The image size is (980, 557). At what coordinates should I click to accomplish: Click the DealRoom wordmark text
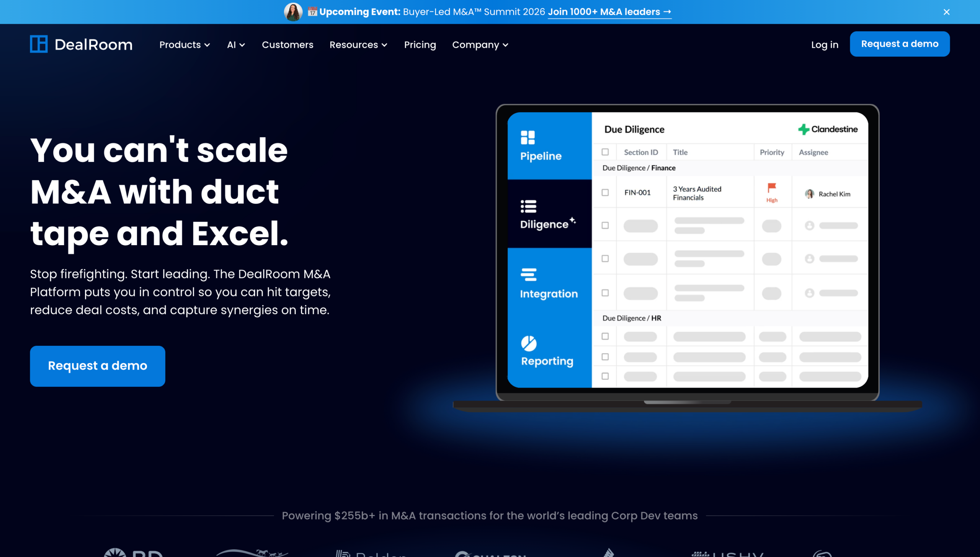tap(93, 45)
